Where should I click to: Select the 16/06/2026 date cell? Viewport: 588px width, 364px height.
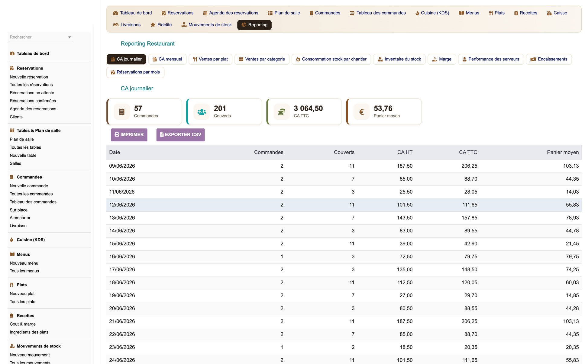[x=122, y=256]
